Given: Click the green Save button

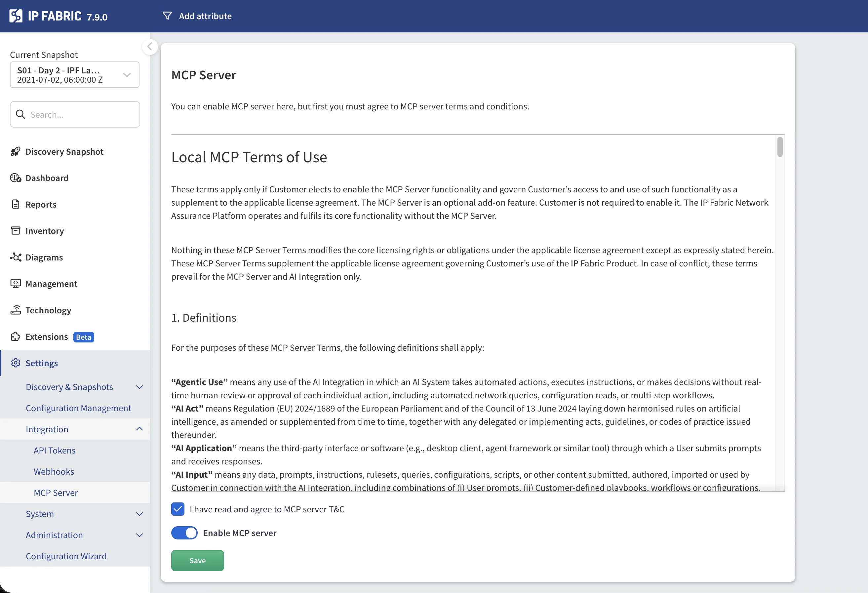Looking at the screenshot, I should [x=197, y=561].
